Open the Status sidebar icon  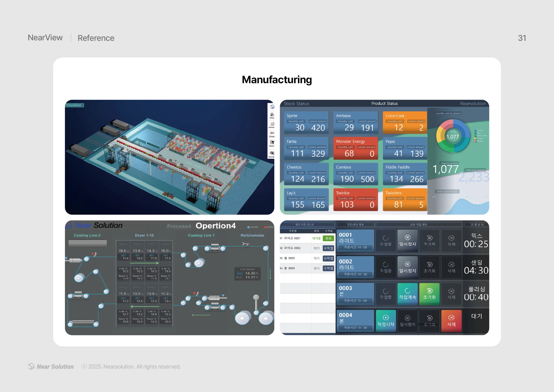coord(272,115)
